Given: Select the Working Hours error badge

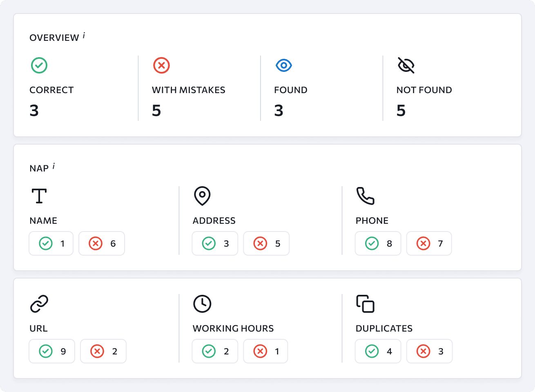Looking at the screenshot, I should pyautogui.click(x=265, y=351).
